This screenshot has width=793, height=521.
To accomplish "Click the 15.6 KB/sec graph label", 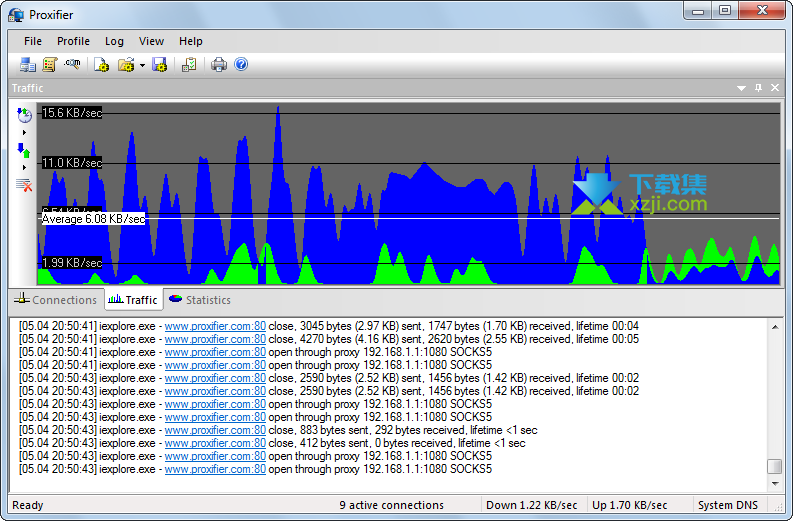I will (x=72, y=113).
